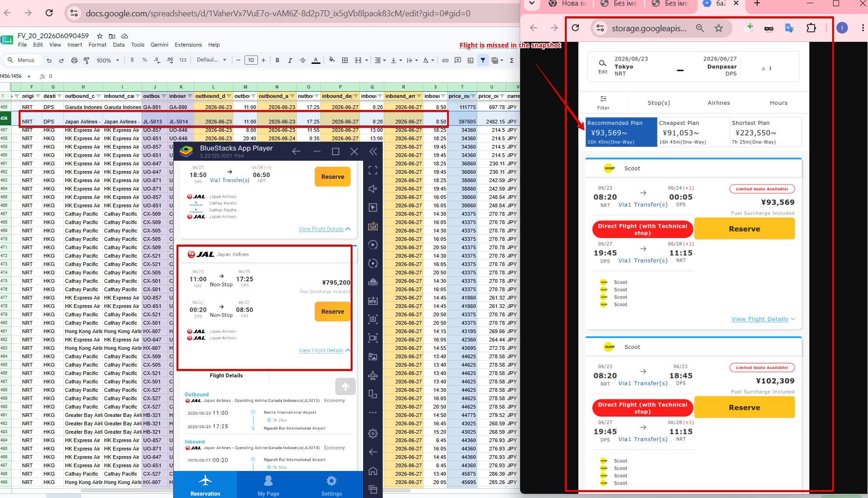Image resolution: width=868 pixels, height=498 pixels.
Task: Click the Menus search box in Sheets
Action: pos(22,60)
